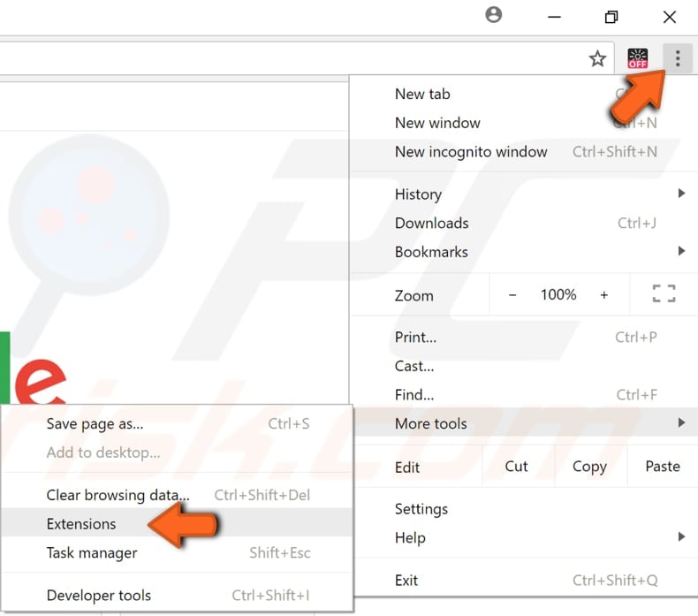Expand the More tools submenu arrow
Screen dimensions: 698x616
click(681, 422)
